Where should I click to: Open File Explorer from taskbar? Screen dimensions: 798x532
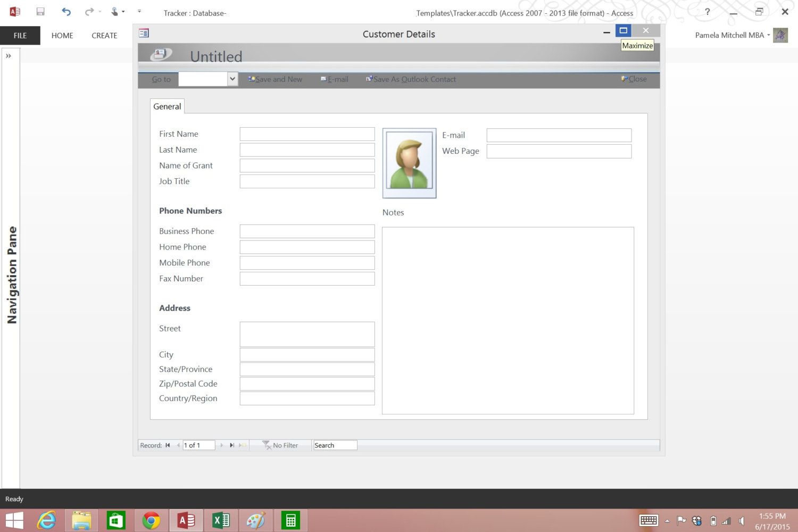(81, 520)
